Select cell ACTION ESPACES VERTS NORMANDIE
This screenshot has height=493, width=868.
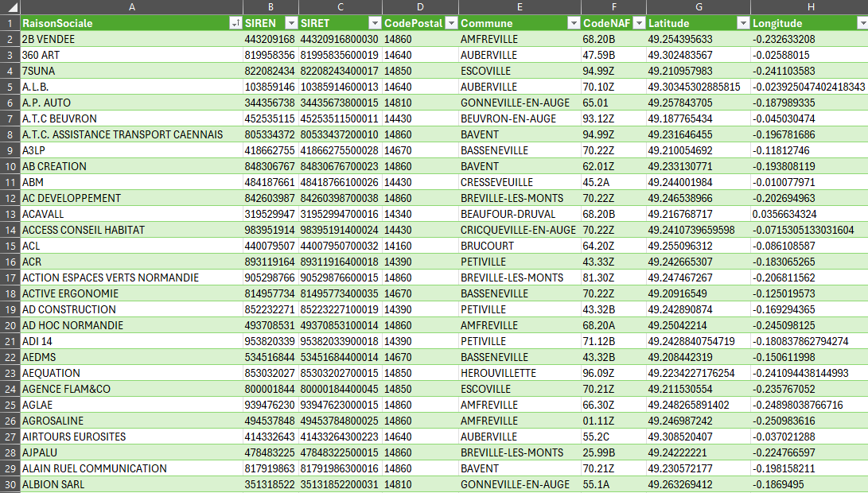(x=132, y=278)
